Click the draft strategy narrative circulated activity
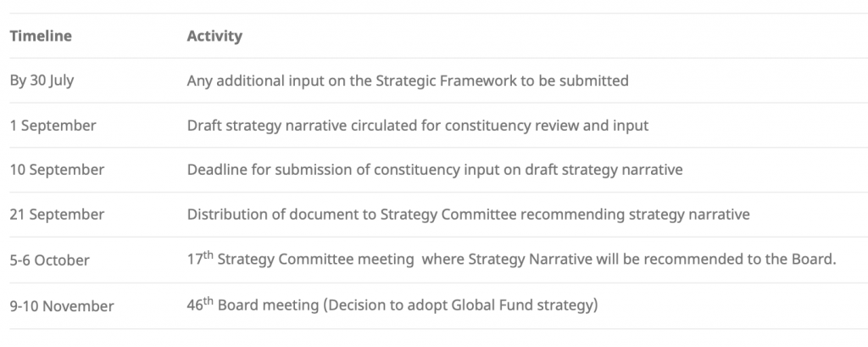The image size is (868, 347). pyautogui.click(x=418, y=126)
